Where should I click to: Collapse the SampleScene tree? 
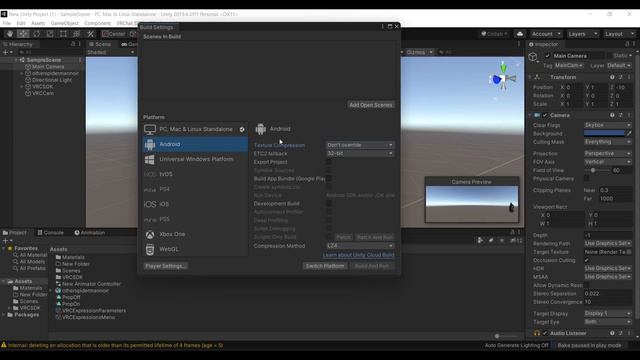pos(16,60)
